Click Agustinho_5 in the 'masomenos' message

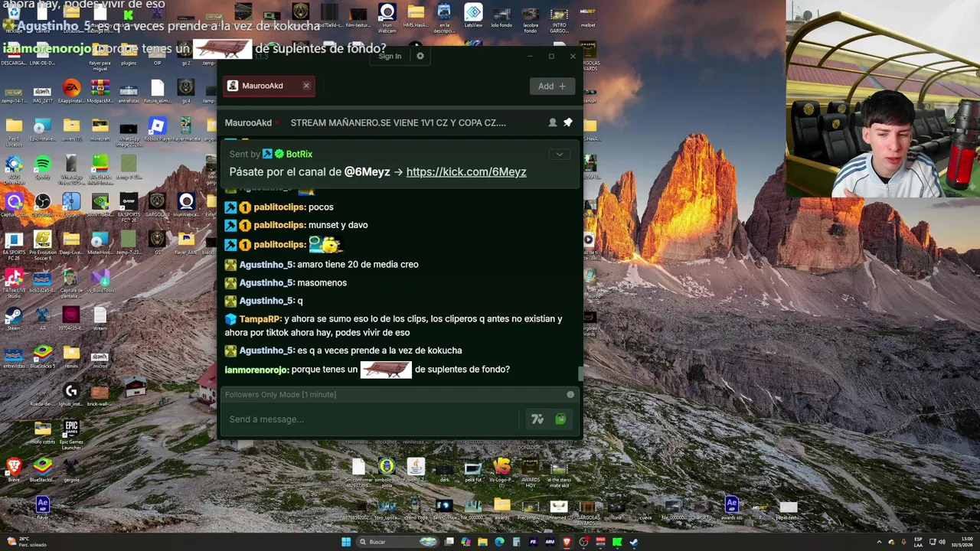pos(267,283)
